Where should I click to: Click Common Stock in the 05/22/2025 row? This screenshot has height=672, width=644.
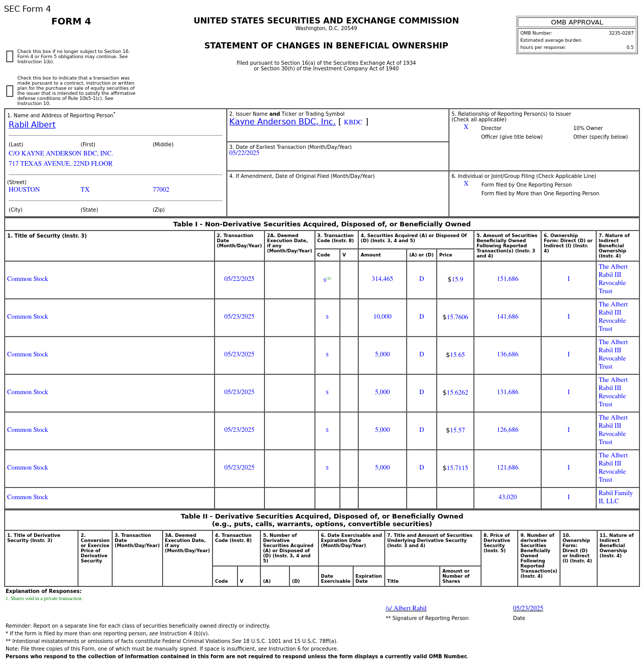[x=28, y=279]
